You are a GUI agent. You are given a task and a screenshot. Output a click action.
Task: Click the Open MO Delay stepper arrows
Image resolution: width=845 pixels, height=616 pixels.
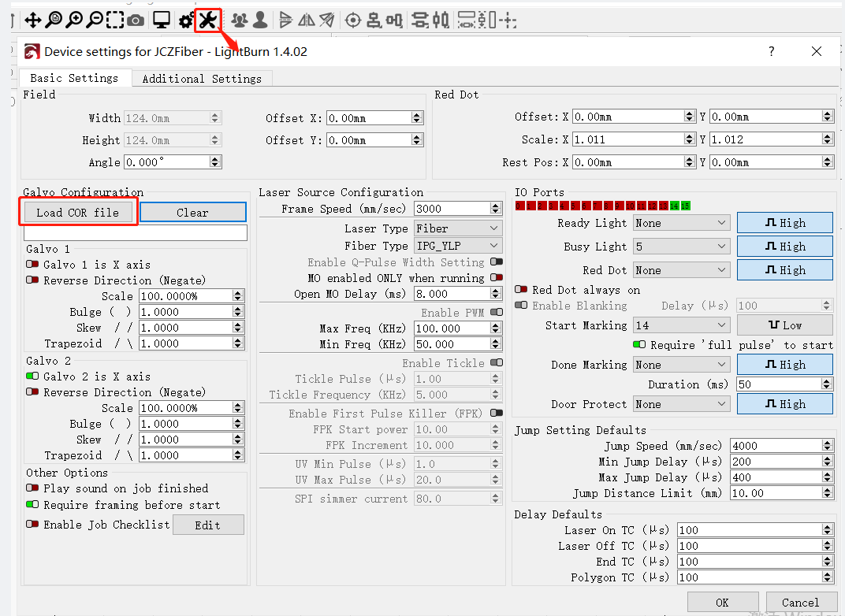coord(496,294)
